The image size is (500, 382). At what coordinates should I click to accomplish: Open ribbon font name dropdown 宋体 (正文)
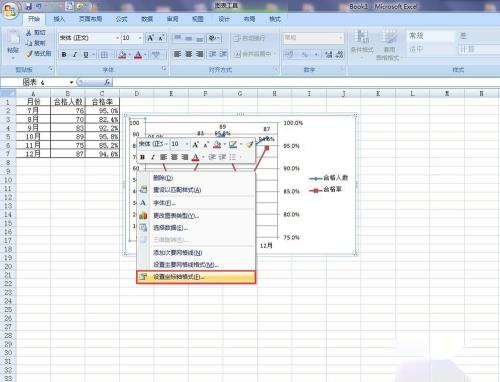[117, 38]
